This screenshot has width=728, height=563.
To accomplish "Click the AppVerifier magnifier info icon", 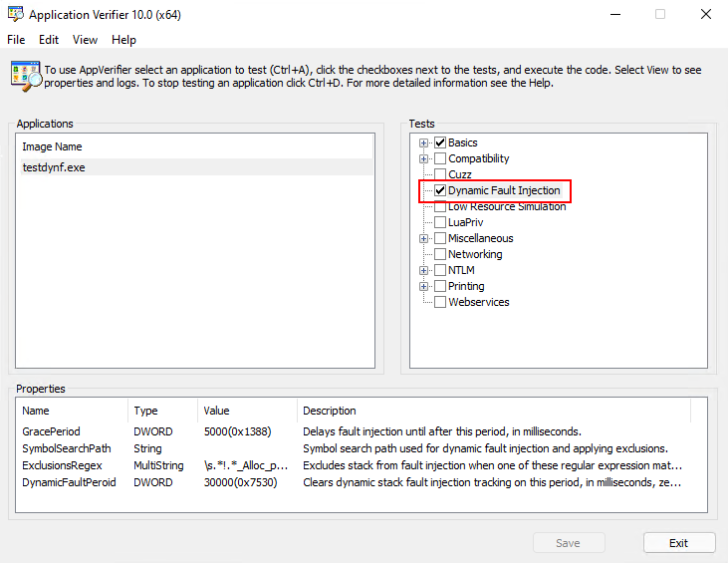I will pyautogui.click(x=26, y=76).
